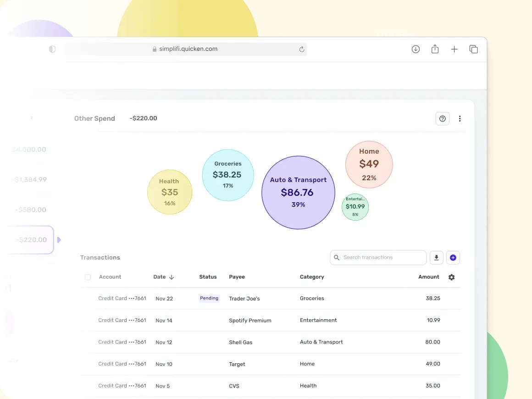Select the -$580.00 sidebar item
532x399 pixels.
31,210
